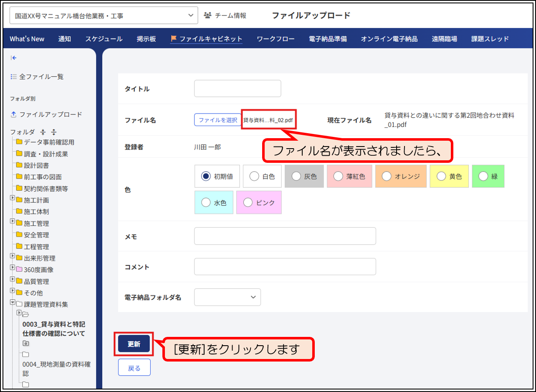536x392 pixels.
Task: Click the expand-all folders icon next to フォルダ
Action: point(53,132)
